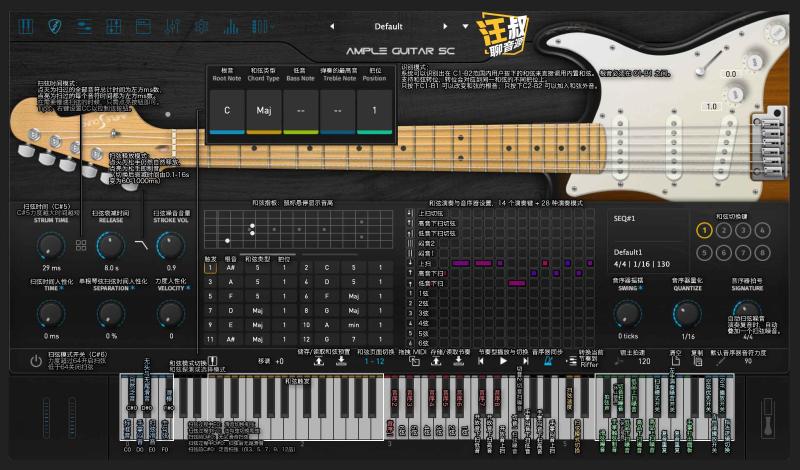The height and width of the screenshot is (470, 800).
Task: Open chord type cell 7 in row 12
Action: [x=353, y=339]
